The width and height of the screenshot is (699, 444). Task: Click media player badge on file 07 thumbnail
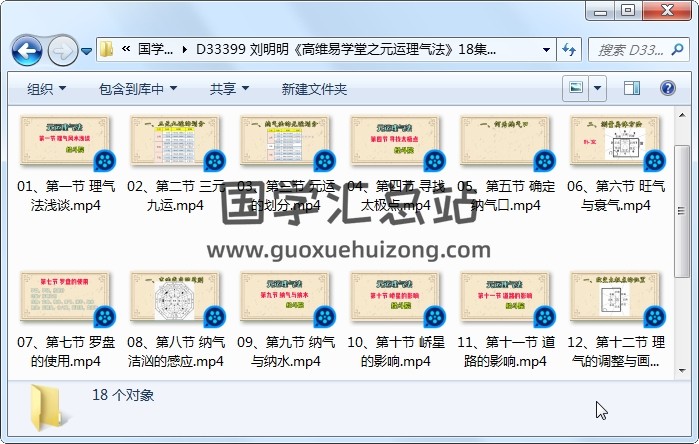pos(105,317)
